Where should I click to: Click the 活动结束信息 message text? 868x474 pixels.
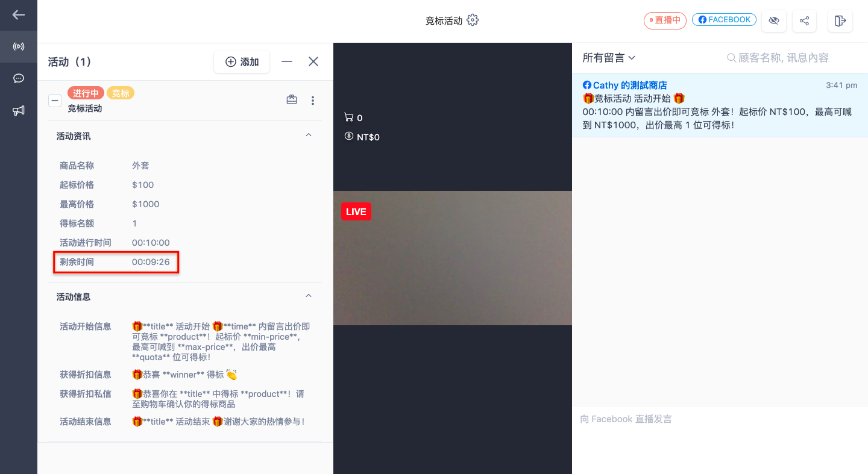pos(218,422)
